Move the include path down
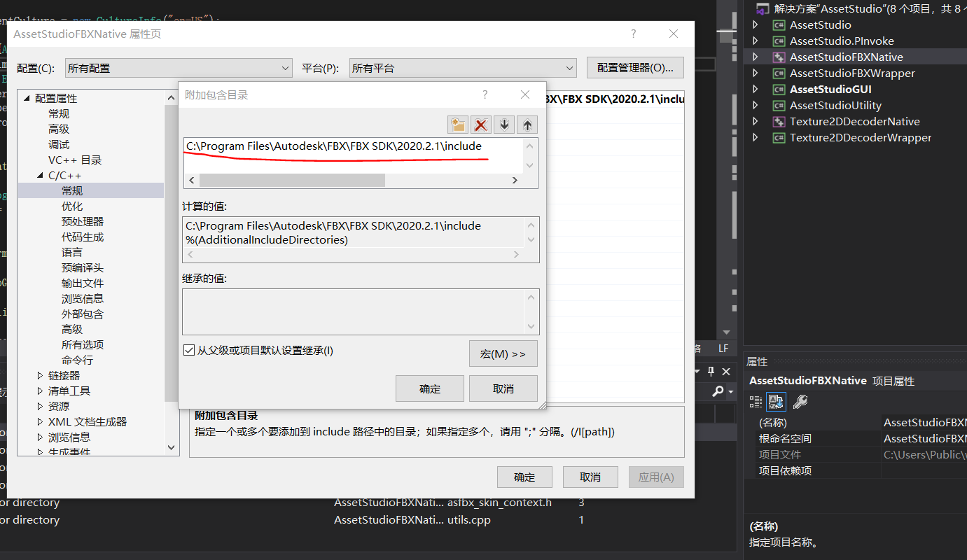The width and height of the screenshot is (967, 560). click(504, 125)
